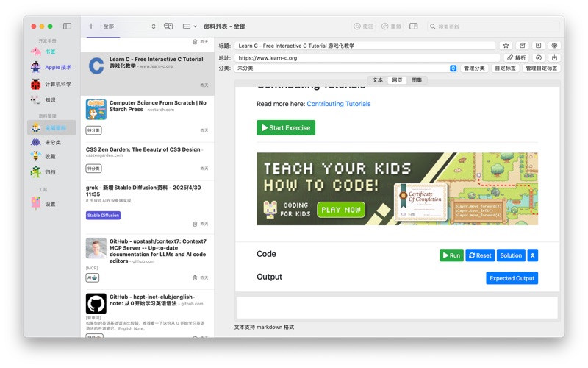This screenshot has width=588, height=368.
Task: Edit the 标题 title field
Action: click(x=365, y=46)
